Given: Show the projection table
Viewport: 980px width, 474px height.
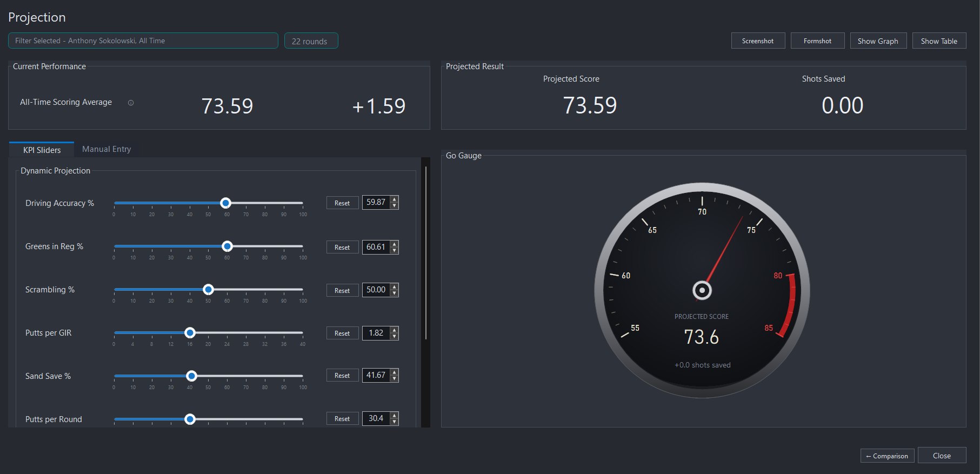Looking at the screenshot, I should tap(939, 41).
